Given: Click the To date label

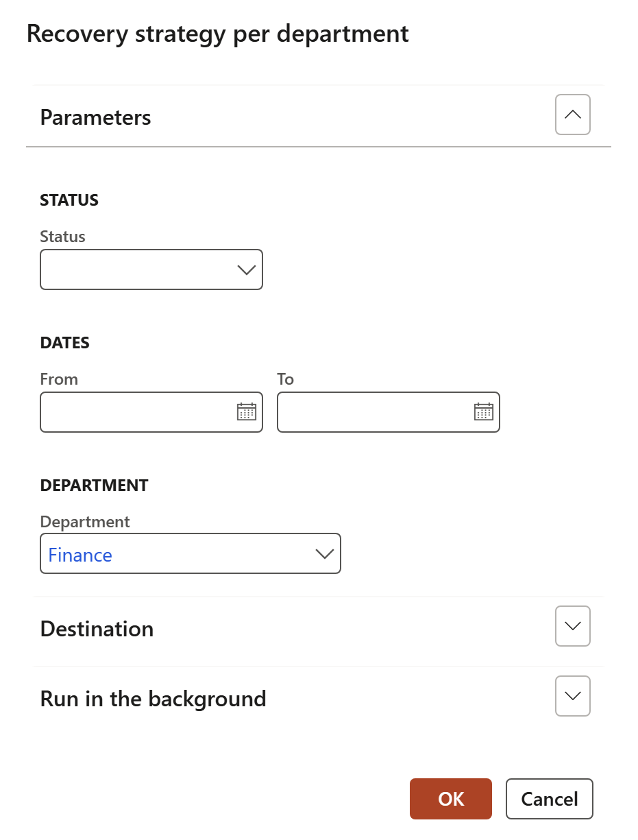Looking at the screenshot, I should point(286,379).
